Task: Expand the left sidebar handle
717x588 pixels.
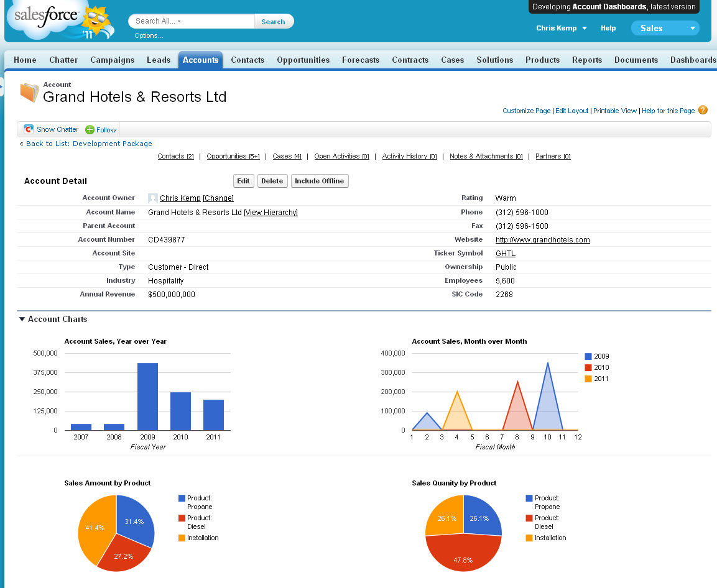Action: click(x=2, y=86)
